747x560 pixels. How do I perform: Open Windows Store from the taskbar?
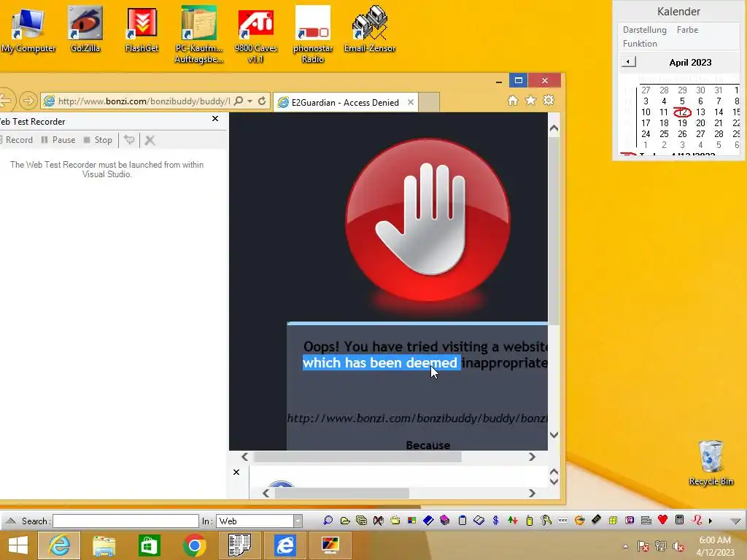149,545
